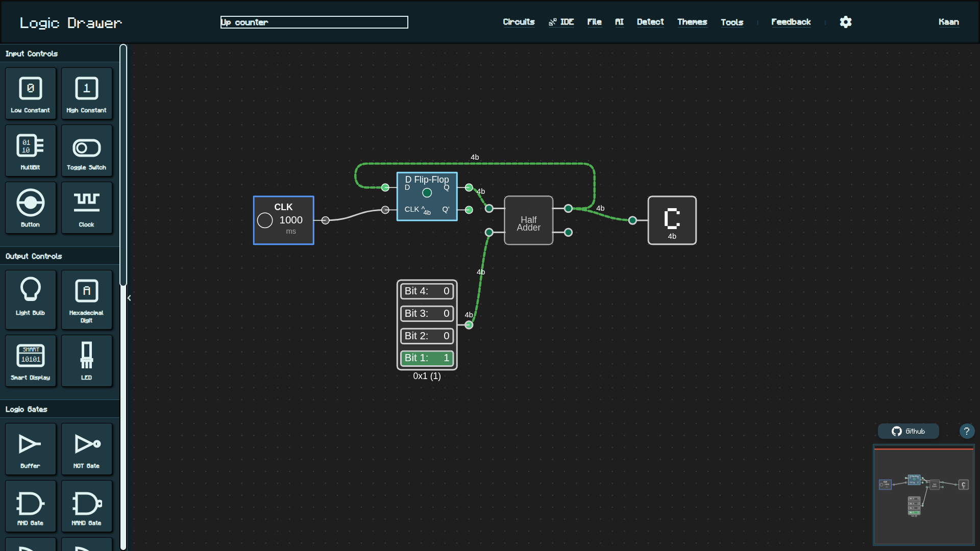
Task: Click the Q output pin of flip-flop
Action: (469, 187)
